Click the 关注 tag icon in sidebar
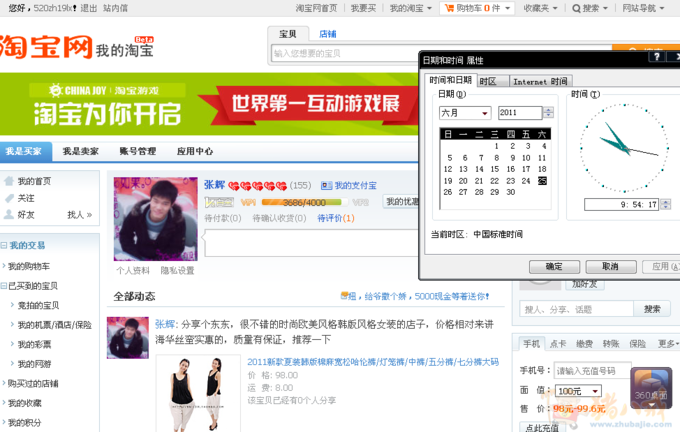 (x=9, y=198)
